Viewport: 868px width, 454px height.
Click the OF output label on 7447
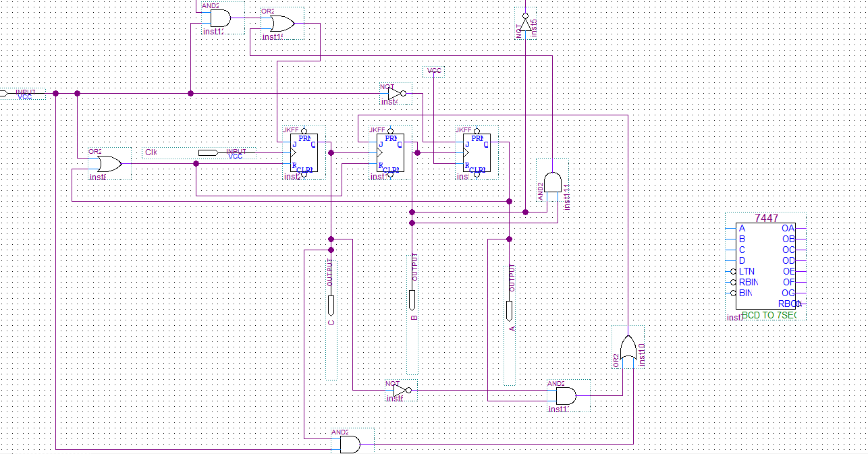point(788,282)
